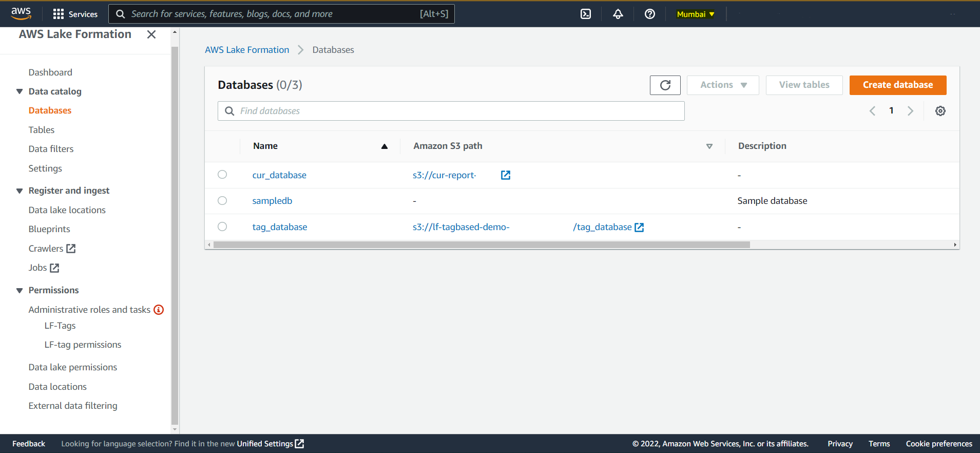Go to previous page of databases
The height and width of the screenshot is (453, 980).
click(x=872, y=111)
